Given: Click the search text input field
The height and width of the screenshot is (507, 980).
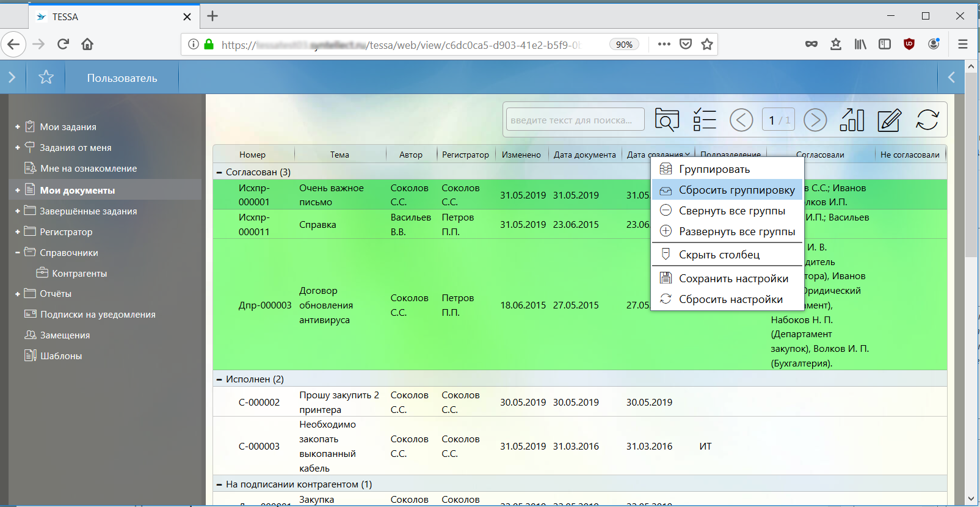Looking at the screenshot, I should [575, 120].
